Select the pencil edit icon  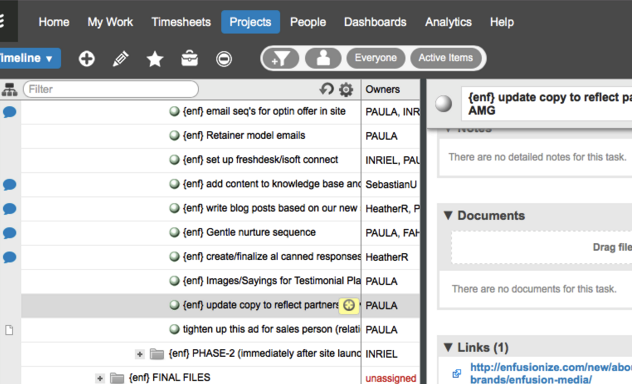tap(121, 59)
